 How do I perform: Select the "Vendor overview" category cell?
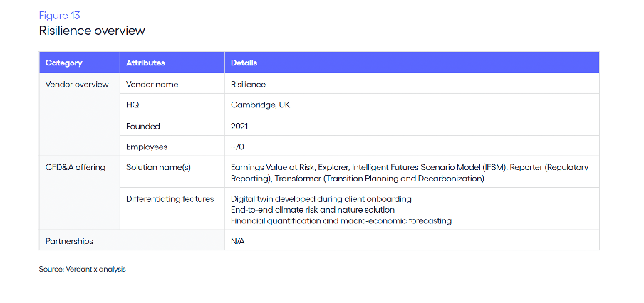[77, 84]
